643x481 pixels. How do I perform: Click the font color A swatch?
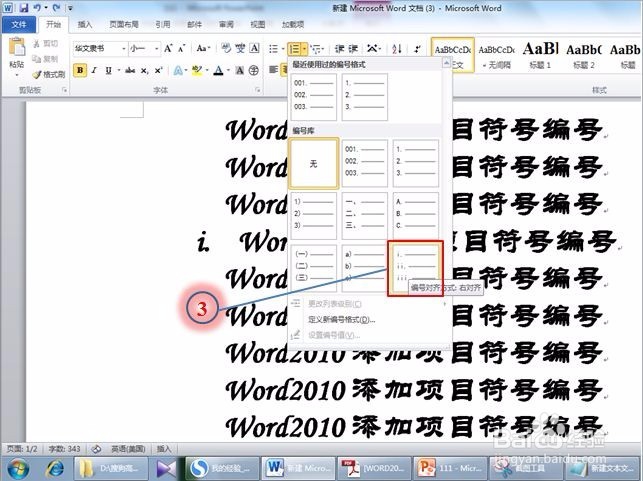tap(218, 71)
